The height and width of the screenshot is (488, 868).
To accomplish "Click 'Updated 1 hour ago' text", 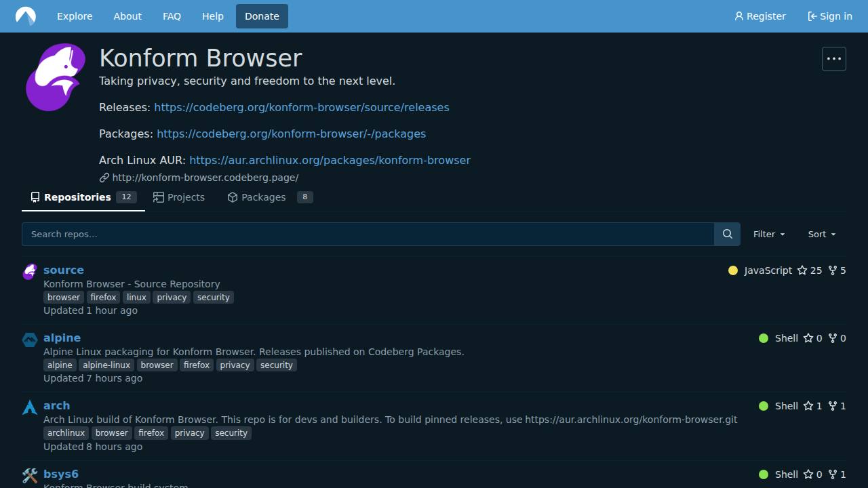I will click(x=90, y=310).
